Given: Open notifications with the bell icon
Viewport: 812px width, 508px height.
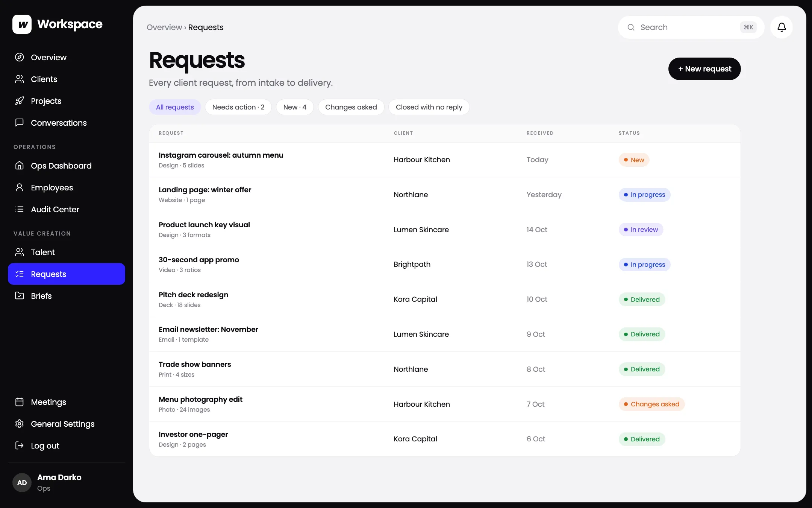Looking at the screenshot, I should 782,27.
